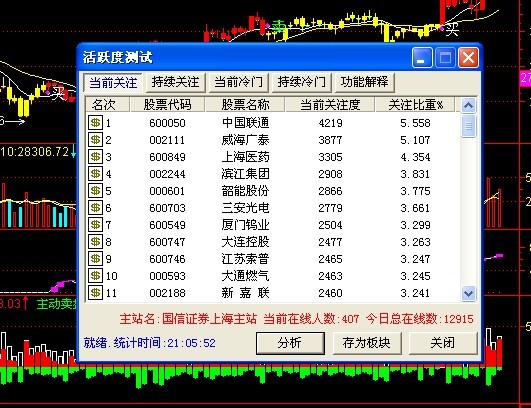
Task: Open the 当前冷门 tab
Action: (238, 82)
